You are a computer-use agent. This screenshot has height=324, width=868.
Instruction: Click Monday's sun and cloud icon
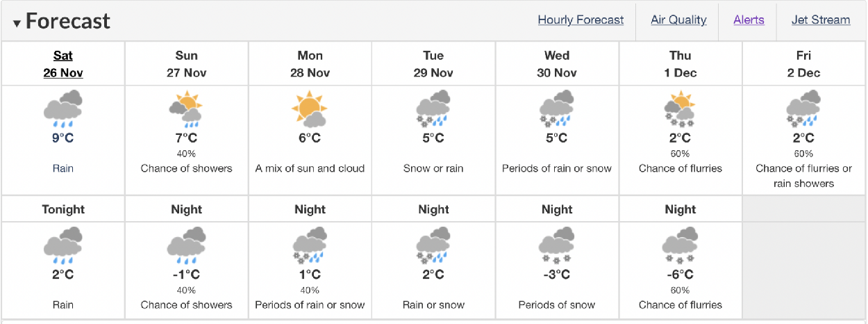[x=310, y=109]
